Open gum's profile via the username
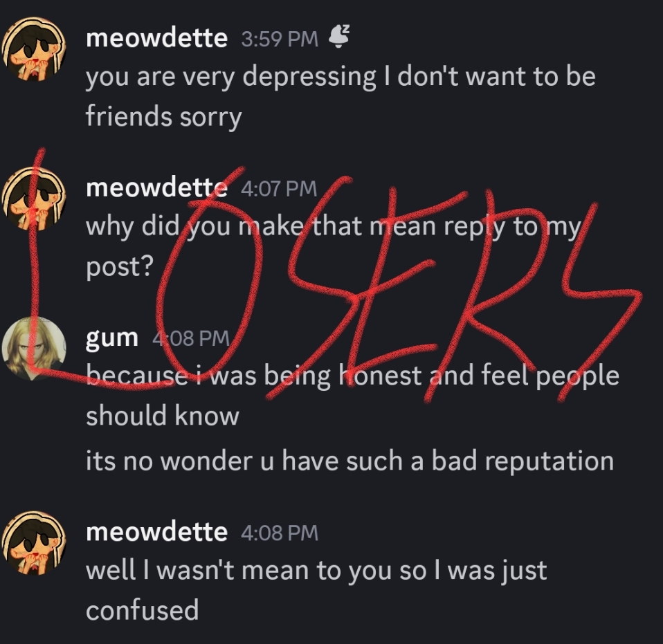This screenshot has width=663, height=644. point(112,338)
